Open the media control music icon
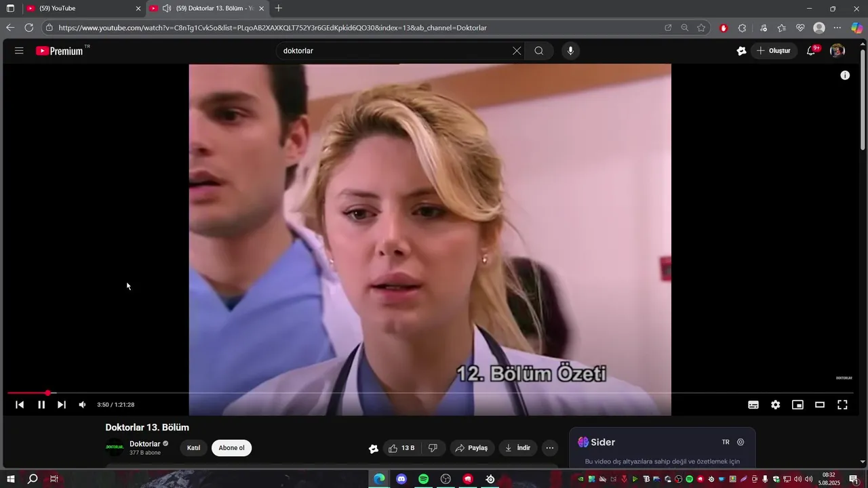The width and height of the screenshot is (868, 488). coord(764,28)
